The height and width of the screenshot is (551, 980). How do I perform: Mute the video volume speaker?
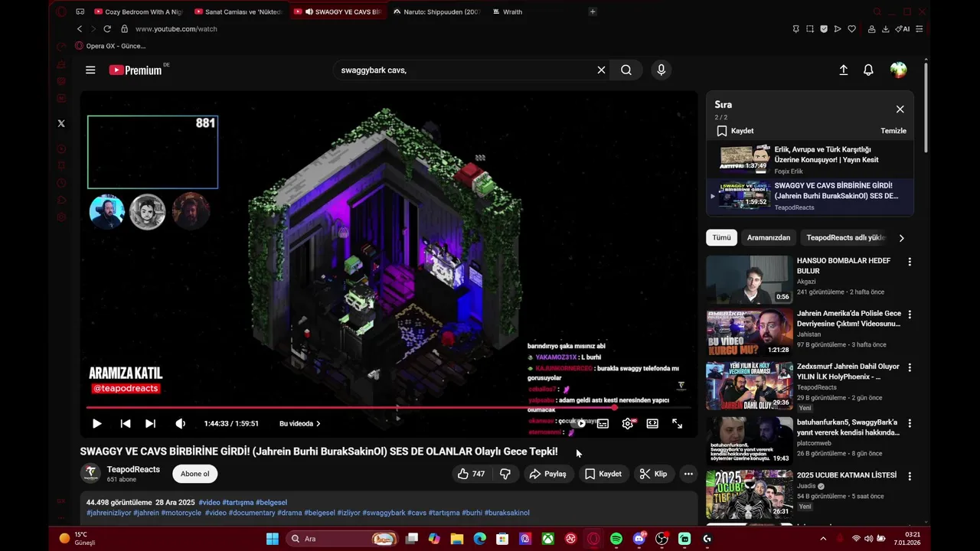pos(180,423)
